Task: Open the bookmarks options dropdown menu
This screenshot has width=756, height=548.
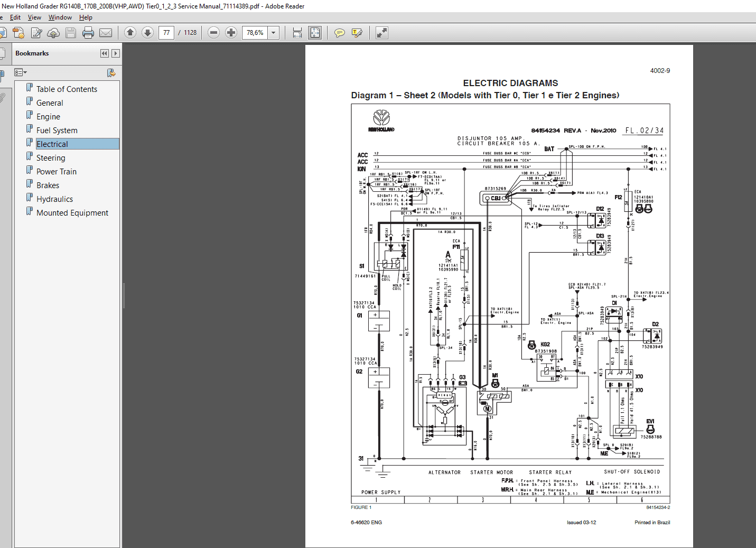Action: click(x=21, y=72)
